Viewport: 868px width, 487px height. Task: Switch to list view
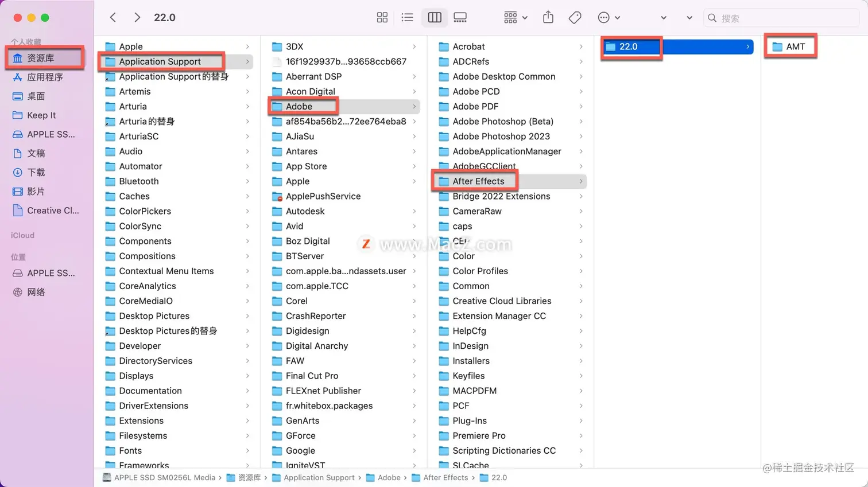click(407, 18)
